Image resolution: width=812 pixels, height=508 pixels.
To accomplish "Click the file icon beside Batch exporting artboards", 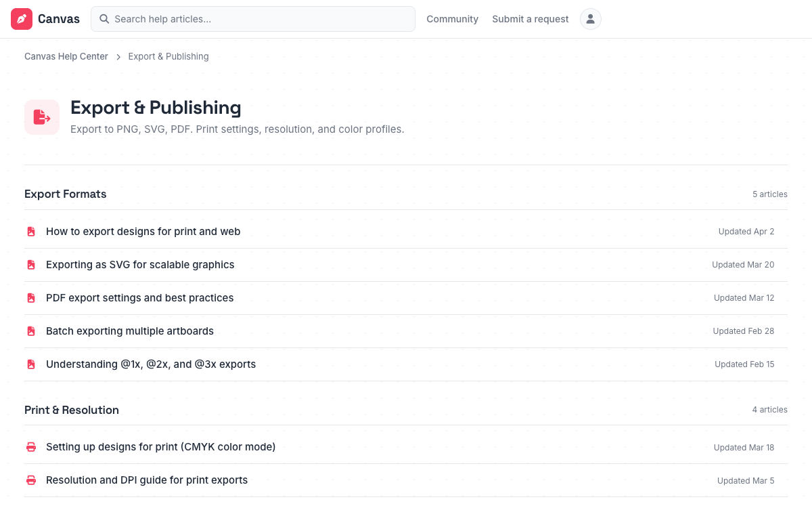I will tap(31, 331).
